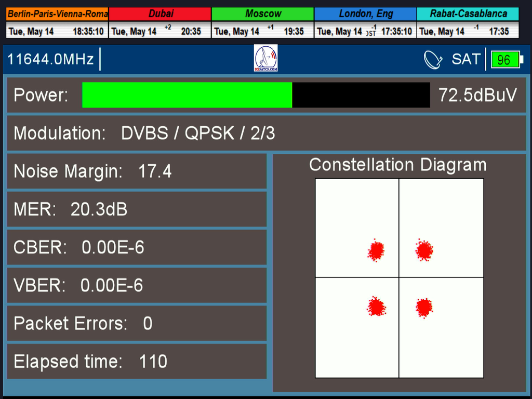Click the DXSATCS.COM logo icon
Screen dimensions: 532x399
(266, 58)
